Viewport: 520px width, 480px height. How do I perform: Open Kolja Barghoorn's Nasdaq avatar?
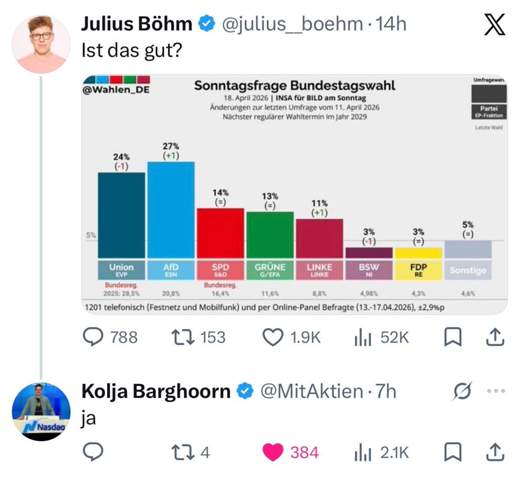(x=41, y=412)
